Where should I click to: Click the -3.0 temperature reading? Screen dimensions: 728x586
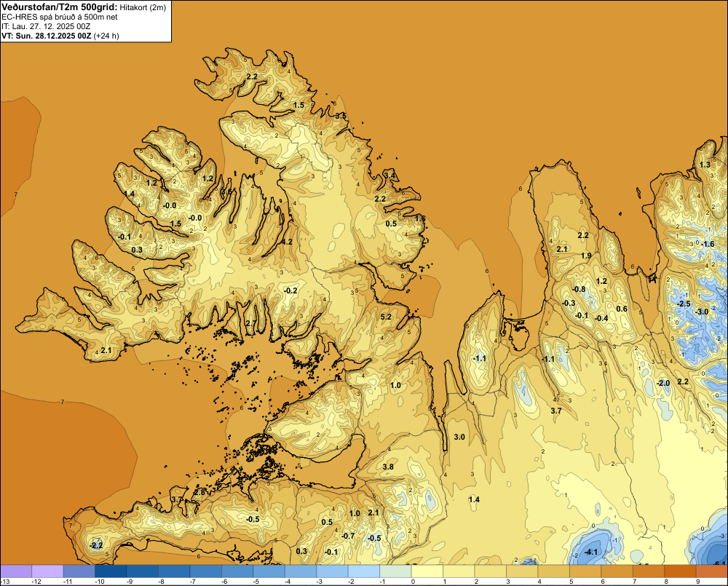click(702, 312)
